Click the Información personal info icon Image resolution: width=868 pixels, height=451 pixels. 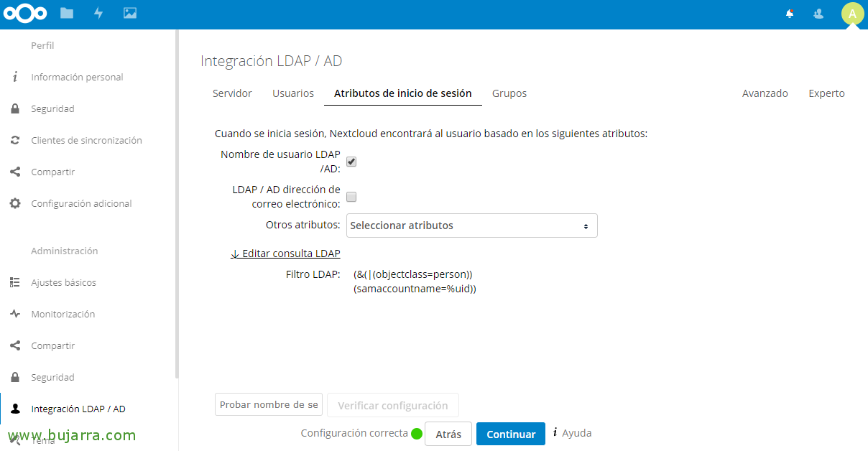[x=14, y=77]
